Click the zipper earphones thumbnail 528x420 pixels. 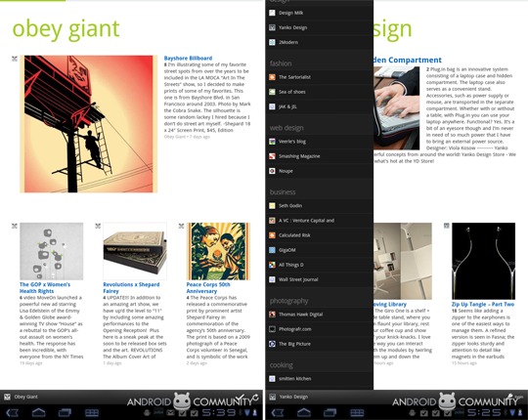tap(483, 262)
